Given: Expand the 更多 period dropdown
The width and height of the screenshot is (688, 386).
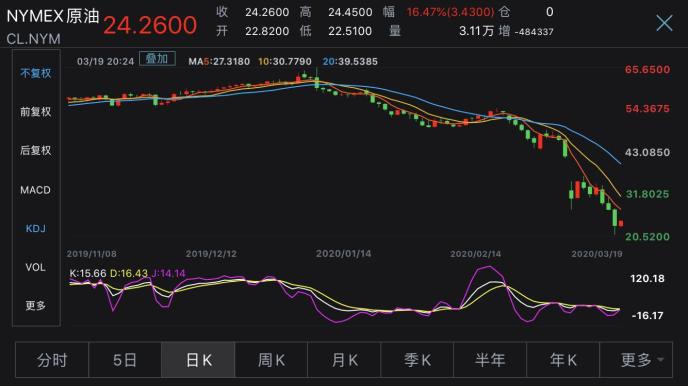Looking at the screenshot, I should [636, 360].
